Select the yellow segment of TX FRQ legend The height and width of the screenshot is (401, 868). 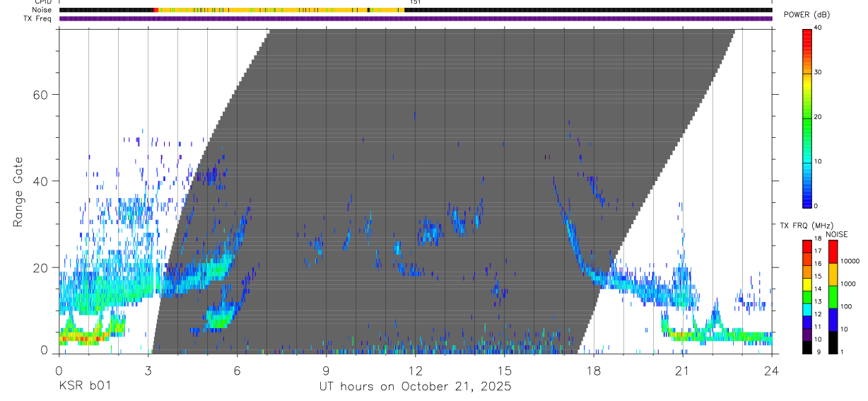click(807, 284)
